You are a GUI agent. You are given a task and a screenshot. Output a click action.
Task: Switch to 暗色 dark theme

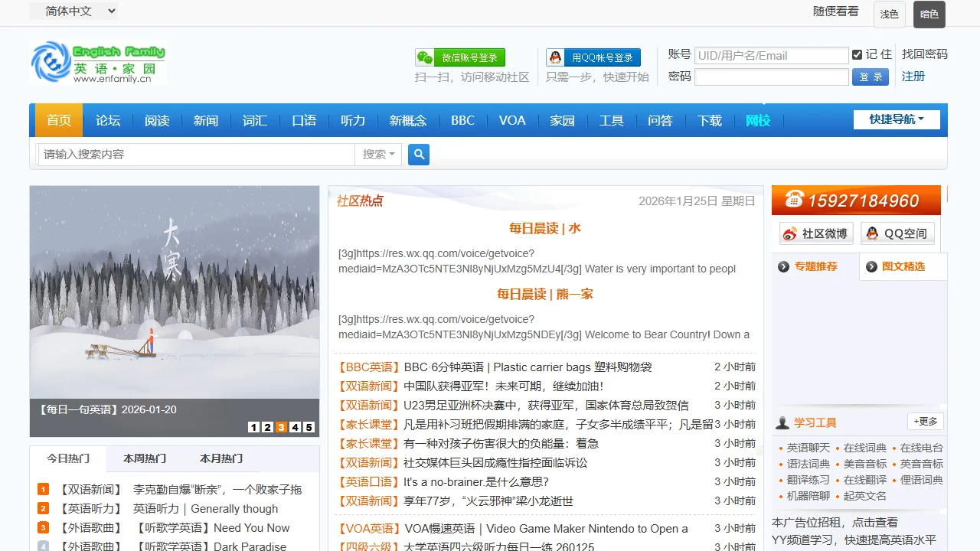929,14
